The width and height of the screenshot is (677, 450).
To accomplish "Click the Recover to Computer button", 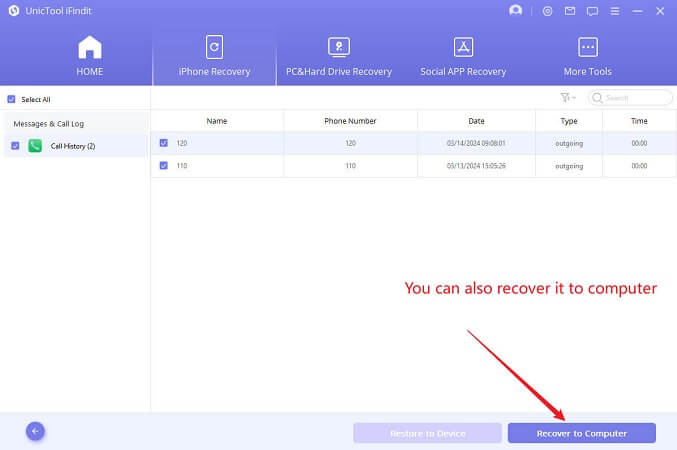I will 581,433.
